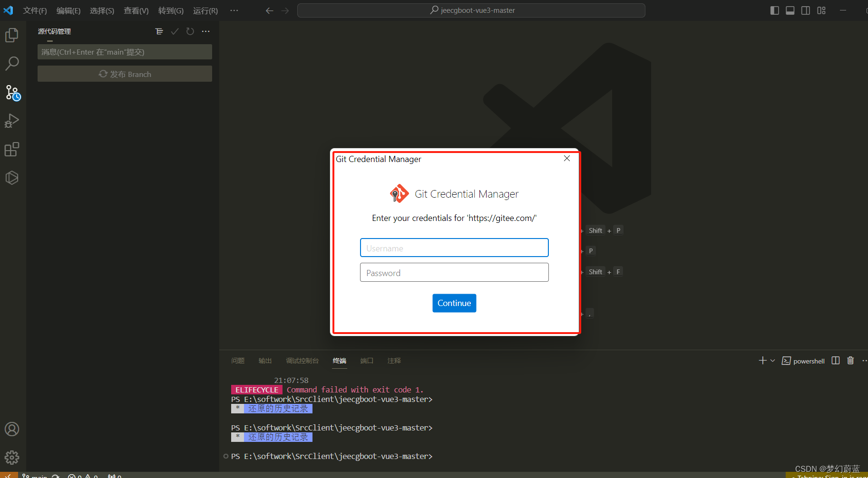This screenshot has height=478, width=868.
Task: Click the Password field in credential dialog
Action: 454,272
